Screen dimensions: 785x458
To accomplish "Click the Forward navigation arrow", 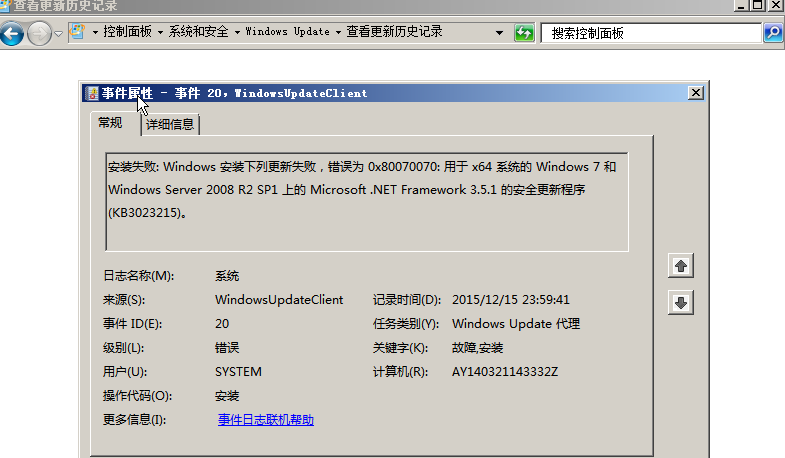I will click(39, 33).
